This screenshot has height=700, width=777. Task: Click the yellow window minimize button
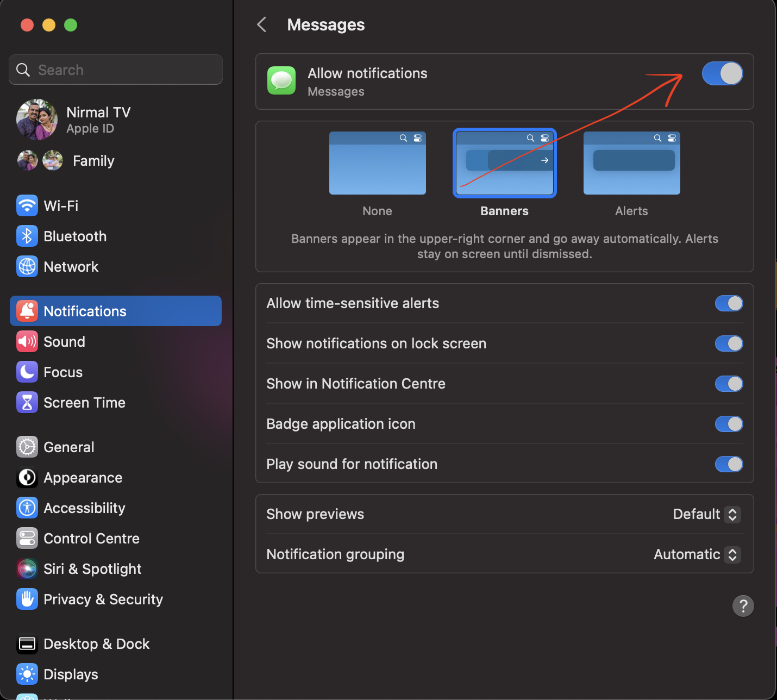(x=49, y=25)
